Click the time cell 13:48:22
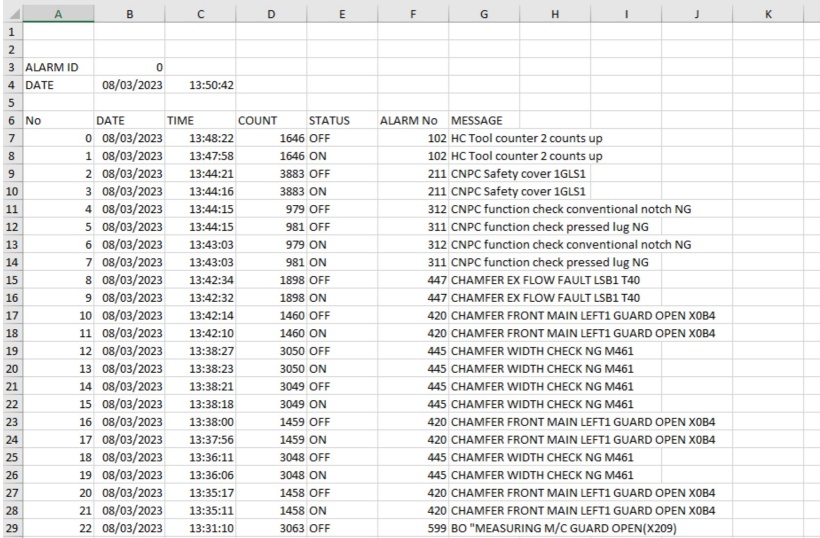The width and height of the screenshot is (820, 538). click(200, 137)
